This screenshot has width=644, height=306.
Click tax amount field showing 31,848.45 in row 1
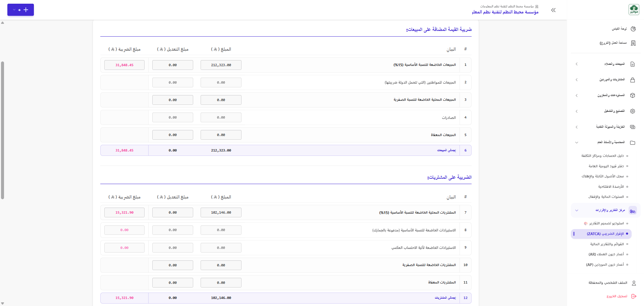[124, 65]
